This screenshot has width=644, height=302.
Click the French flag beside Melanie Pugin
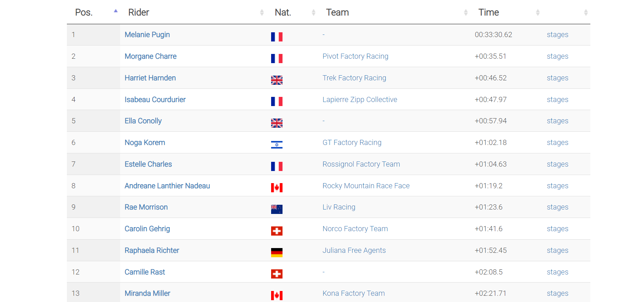coord(277,37)
